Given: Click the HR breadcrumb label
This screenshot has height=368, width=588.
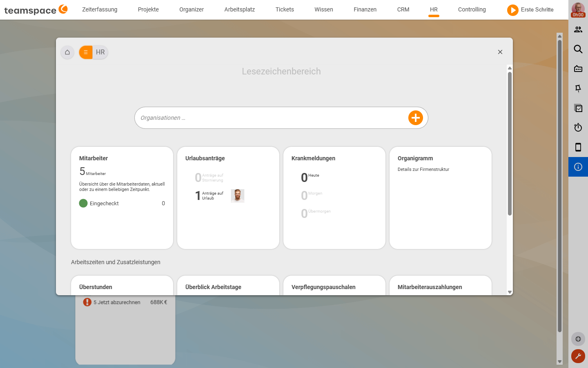Looking at the screenshot, I should (100, 52).
